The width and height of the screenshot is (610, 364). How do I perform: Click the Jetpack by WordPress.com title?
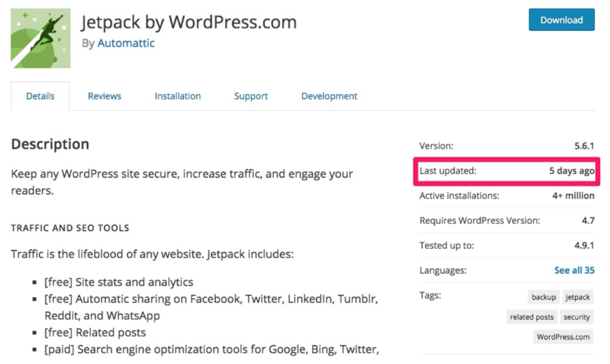click(189, 23)
